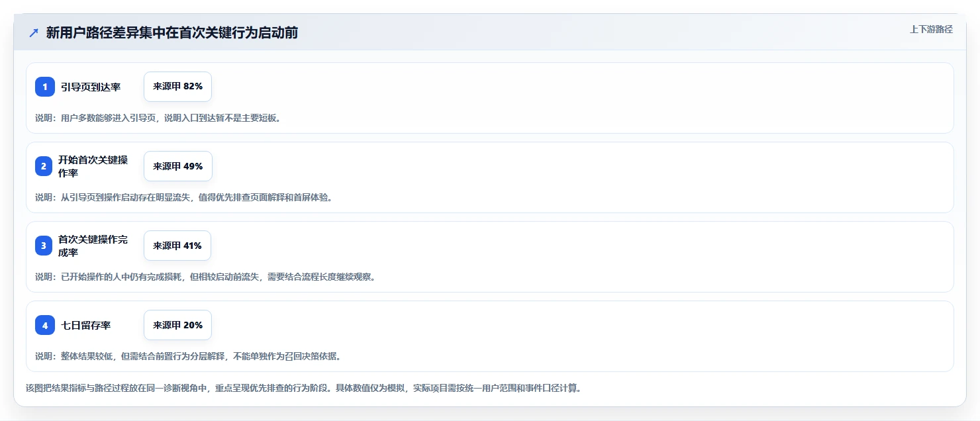Select step badge number 1
Viewport: 980px width, 421px height.
(x=45, y=87)
